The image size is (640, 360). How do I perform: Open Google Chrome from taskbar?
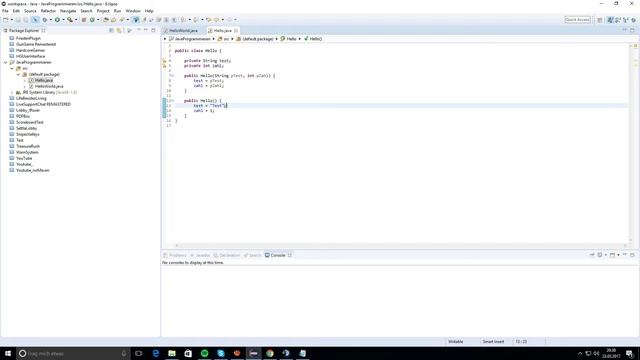[270, 353]
